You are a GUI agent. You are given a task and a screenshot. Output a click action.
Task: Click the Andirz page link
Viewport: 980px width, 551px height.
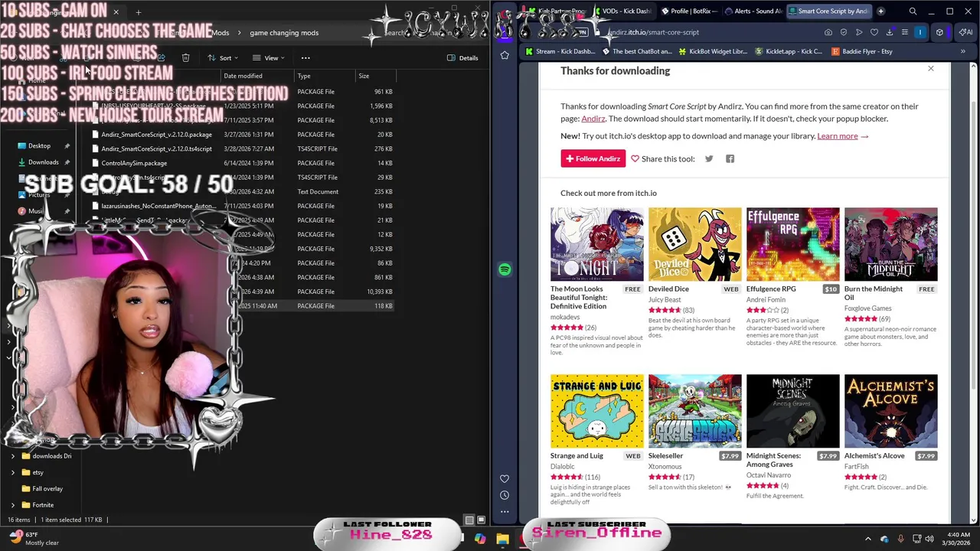(593, 119)
